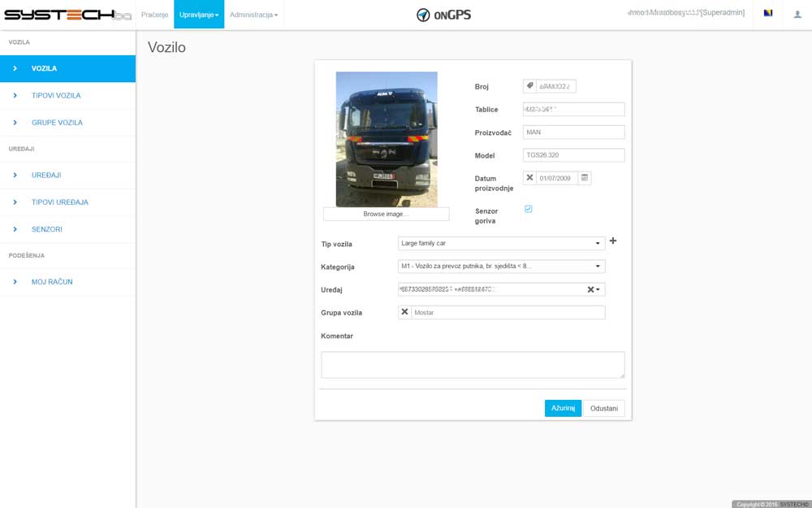The image size is (812, 508).
Task: Remove the Mostar vehicle group using the X
Action: click(404, 312)
